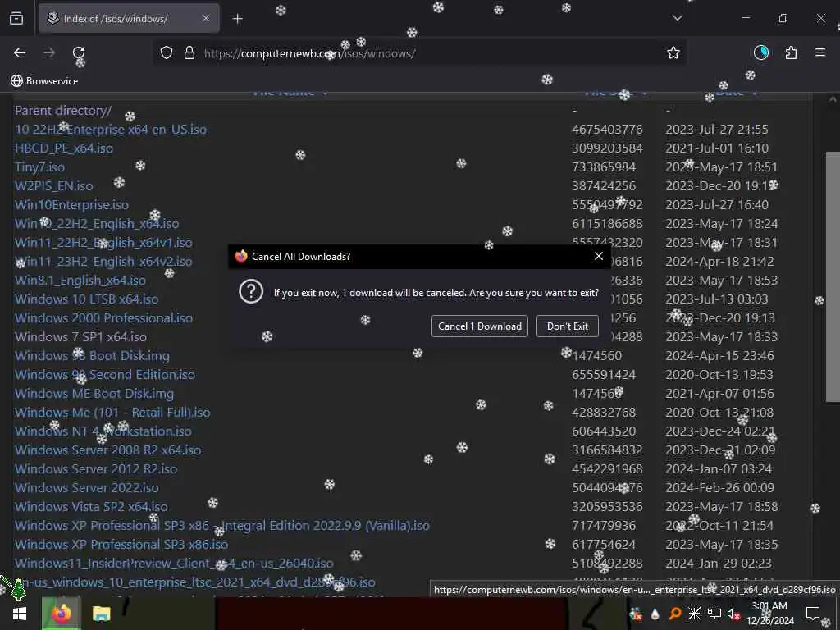Open Windows XP Professional SP3 x86.iso link
The image size is (840, 630).
click(x=121, y=544)
